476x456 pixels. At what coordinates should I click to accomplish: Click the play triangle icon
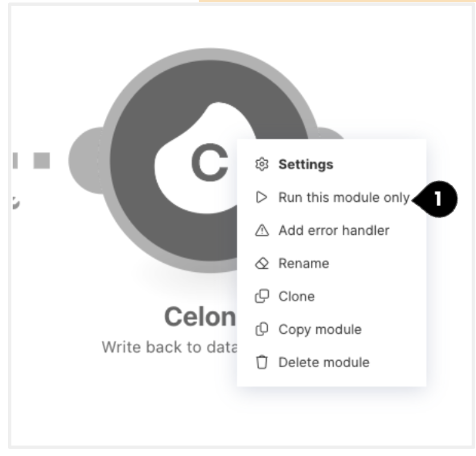(x=261, y=198)
